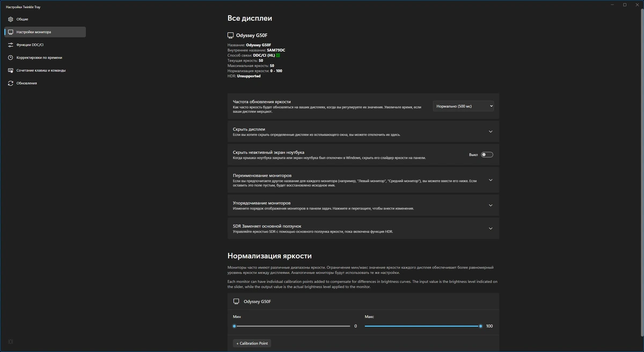Open the Функции DDC/CI section
The height and width of the screenshot is (352, 644).
pos(45,45)
